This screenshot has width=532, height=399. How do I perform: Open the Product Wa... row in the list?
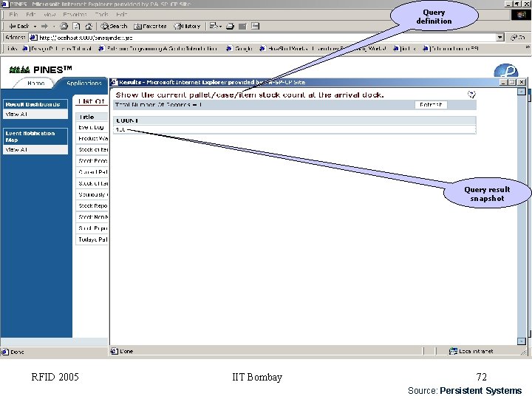[92, 138]
